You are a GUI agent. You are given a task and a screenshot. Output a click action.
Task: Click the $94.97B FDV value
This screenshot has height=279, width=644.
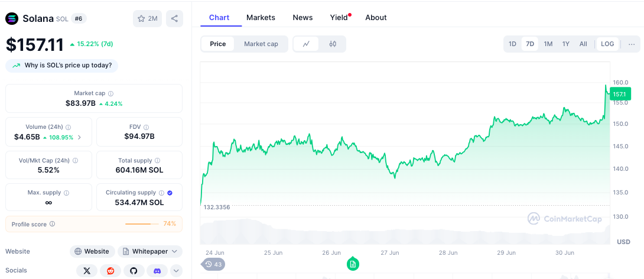point(139,137)
